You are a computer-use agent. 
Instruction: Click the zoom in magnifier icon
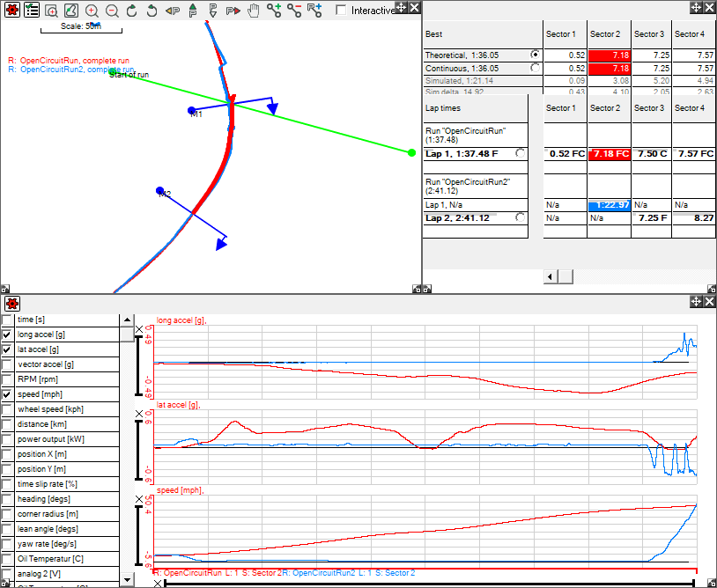point(92,11)
